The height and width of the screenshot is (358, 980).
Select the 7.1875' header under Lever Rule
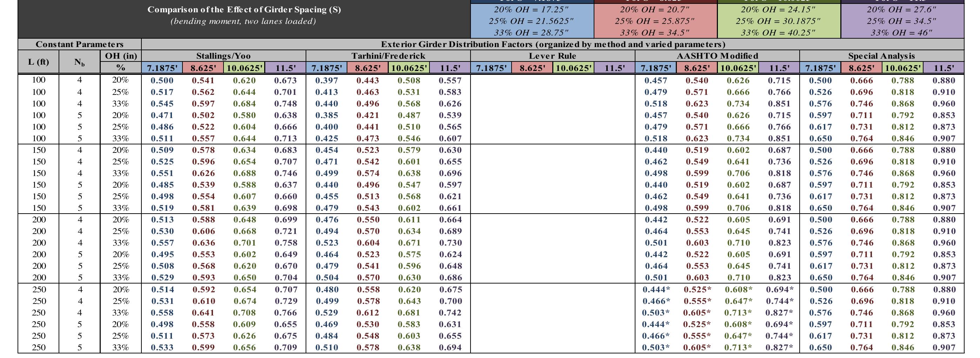point(491,68)
